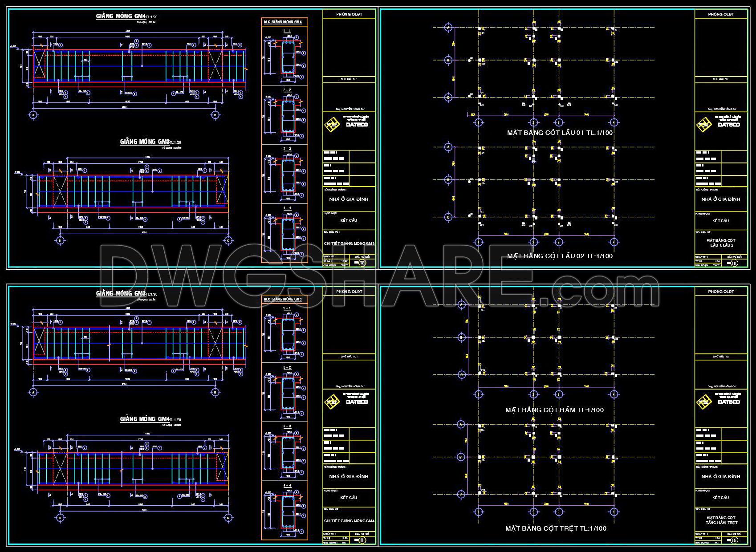Click the CHI TIẾT GIẰNG MÓNG GM3 title text

pos(350,244)
